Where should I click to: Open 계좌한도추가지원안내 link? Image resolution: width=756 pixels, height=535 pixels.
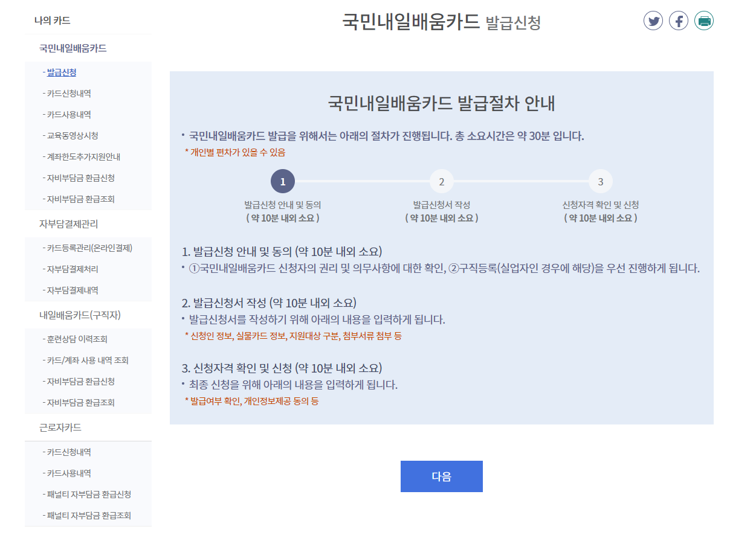pos(84,157)
